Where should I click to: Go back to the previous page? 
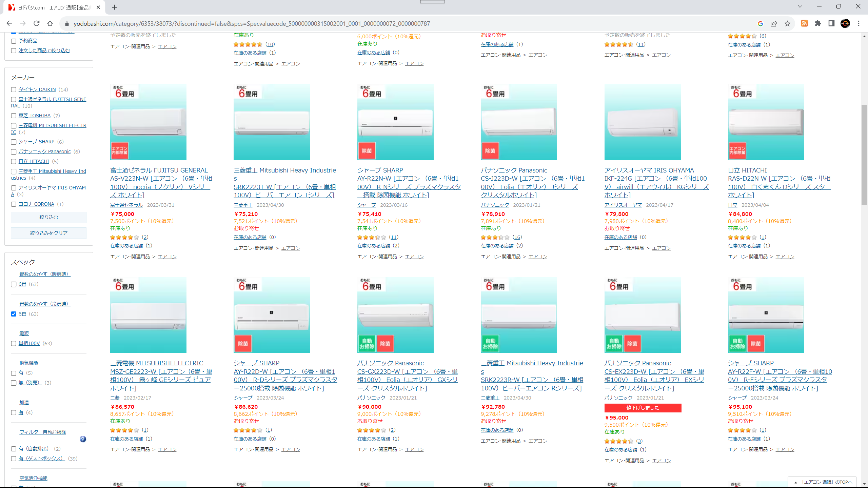(9, 23)
